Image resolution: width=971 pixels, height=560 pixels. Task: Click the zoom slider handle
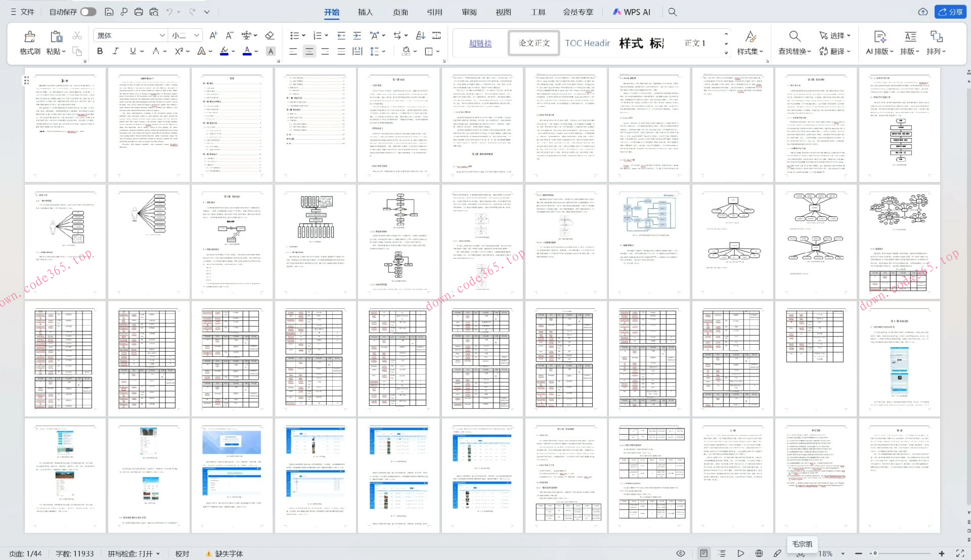(874, 553)
